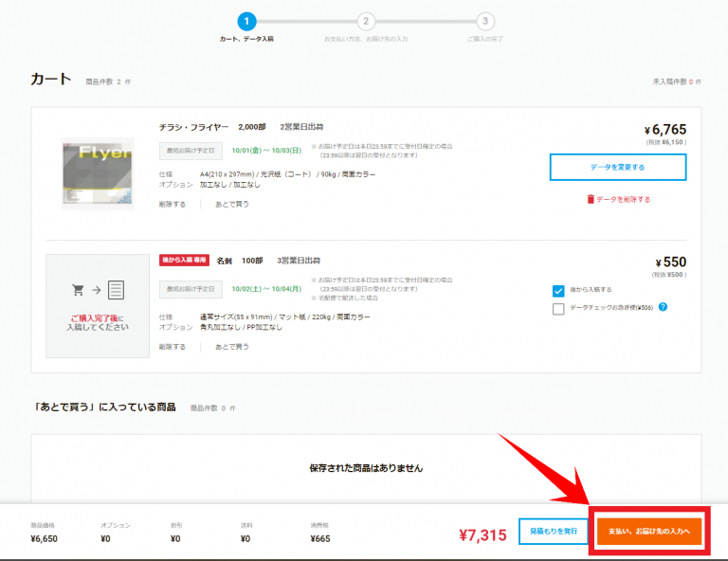728x561 pixels.
Task: Click the flyer's 最短お届け予定日 label box
Action: 191,151
